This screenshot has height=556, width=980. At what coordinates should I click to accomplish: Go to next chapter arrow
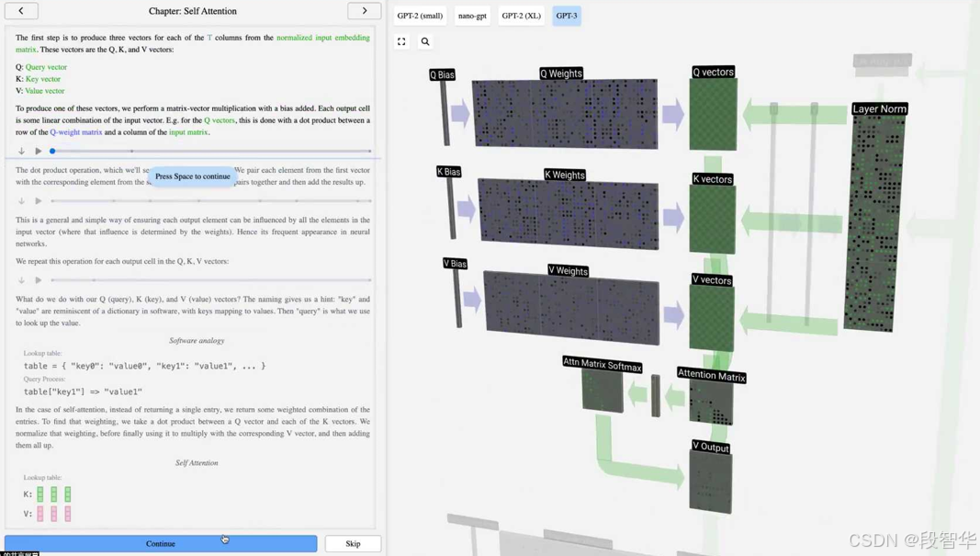tap(365, 11)
